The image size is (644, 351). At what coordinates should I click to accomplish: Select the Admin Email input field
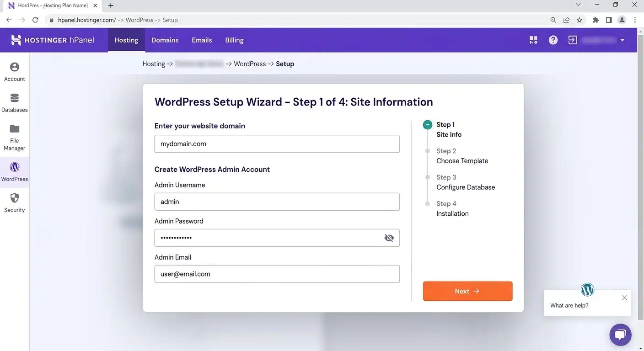[x=277, y=274]
